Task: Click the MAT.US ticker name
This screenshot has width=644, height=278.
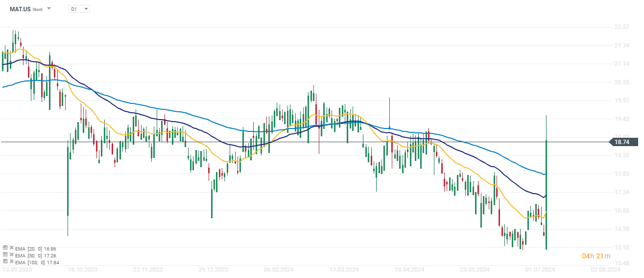Action: [20, 9]
